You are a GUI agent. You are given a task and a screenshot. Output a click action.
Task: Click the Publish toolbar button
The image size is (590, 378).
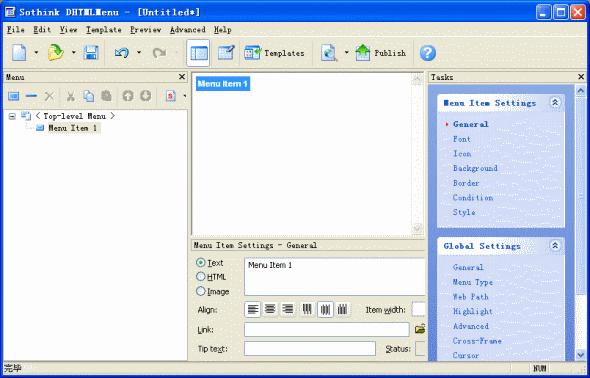pyautogui.click(x=380, y=53)
